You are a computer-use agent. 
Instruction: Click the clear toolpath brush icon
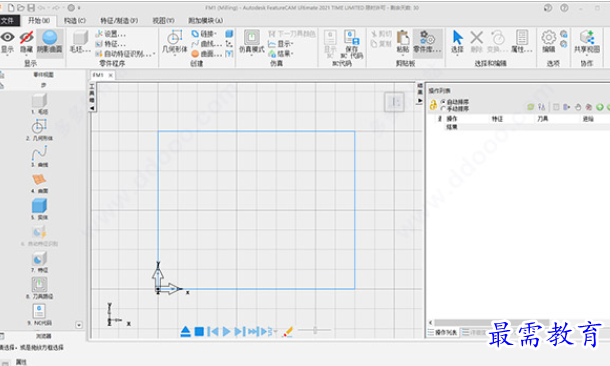pos(288,331)
